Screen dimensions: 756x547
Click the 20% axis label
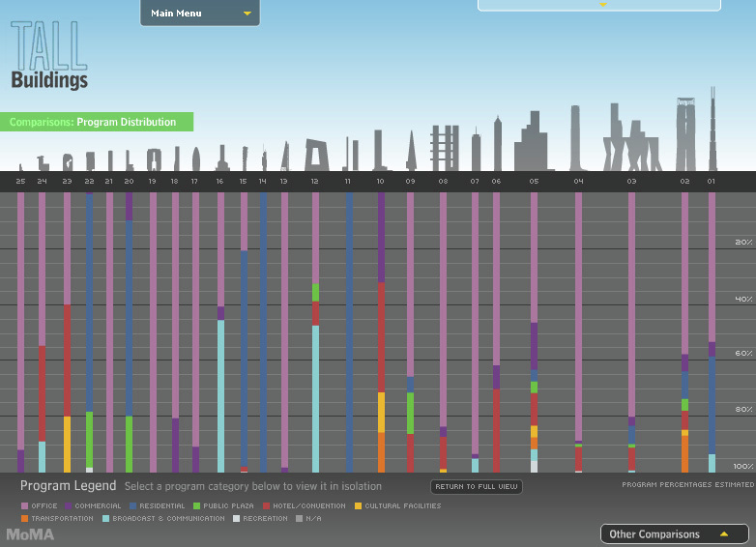click(x=743, y=242)
